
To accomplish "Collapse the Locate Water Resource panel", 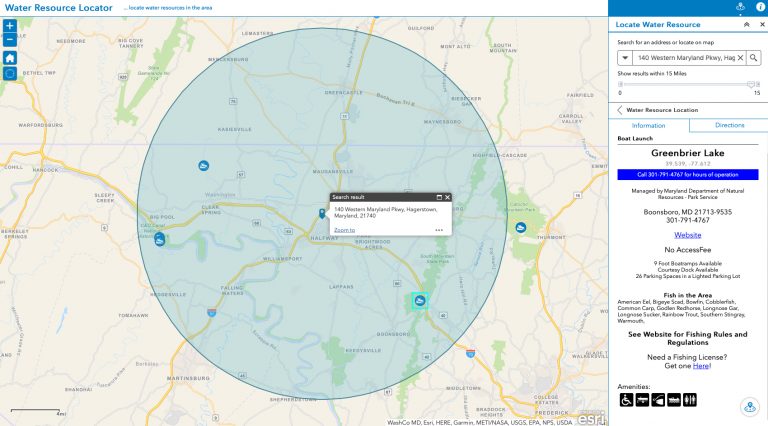I will pos(746,24).
